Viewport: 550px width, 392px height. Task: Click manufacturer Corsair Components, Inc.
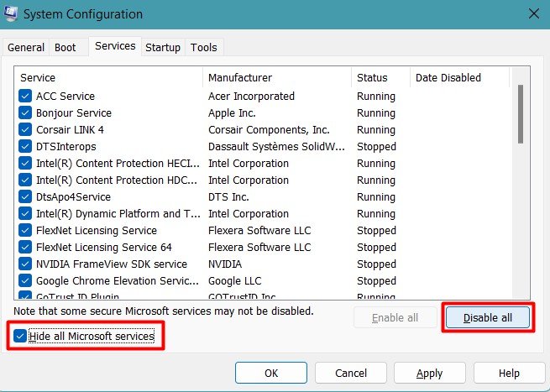coord(269,130)
